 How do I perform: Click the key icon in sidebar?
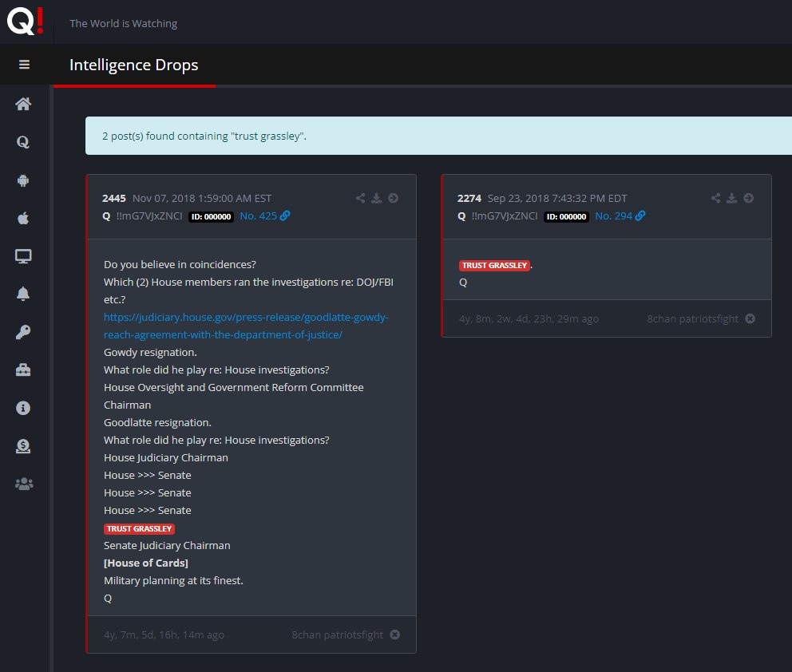[x=23, y=332]
